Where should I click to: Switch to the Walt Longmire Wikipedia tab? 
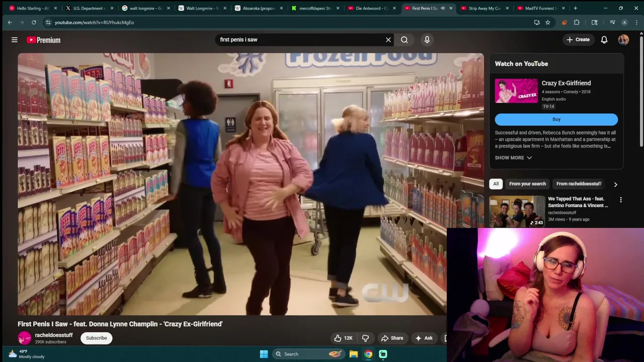click(x=201, y=8)
